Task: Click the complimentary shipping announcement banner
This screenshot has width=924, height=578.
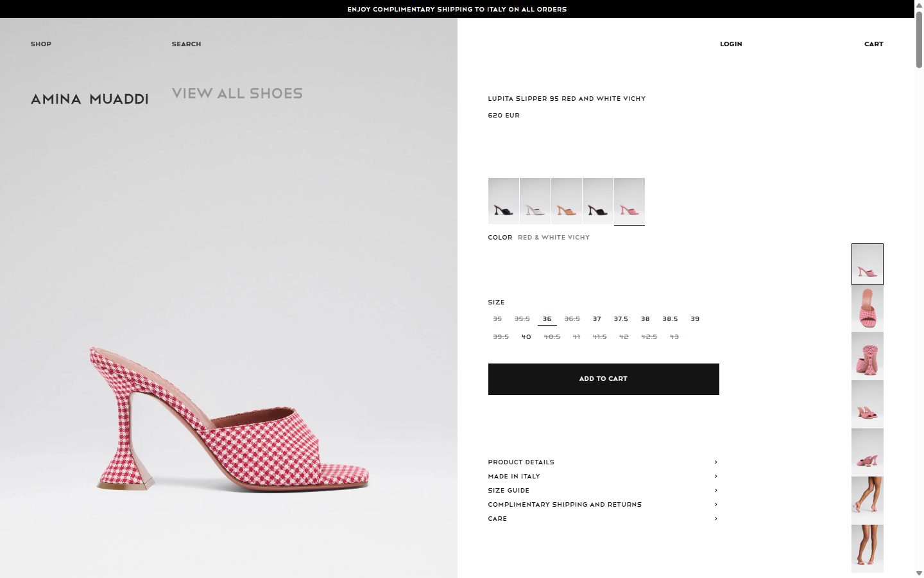Action: click(x=457, y=9)
